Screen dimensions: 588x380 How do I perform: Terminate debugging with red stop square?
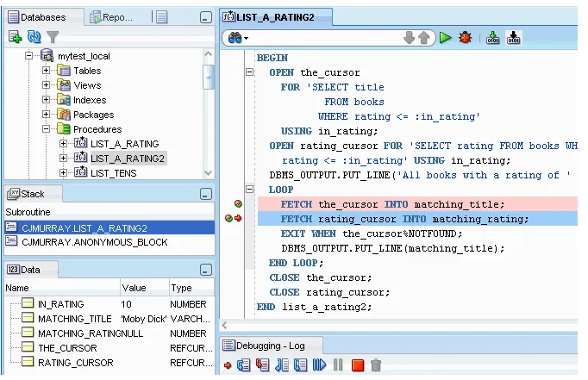coord(358,365)
